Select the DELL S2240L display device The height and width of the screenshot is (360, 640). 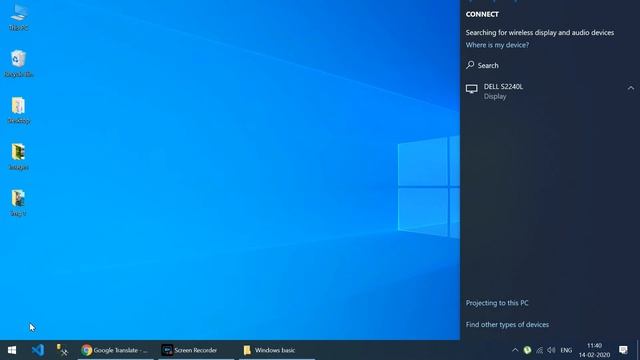pyautogui.click(x=550, y=91)
